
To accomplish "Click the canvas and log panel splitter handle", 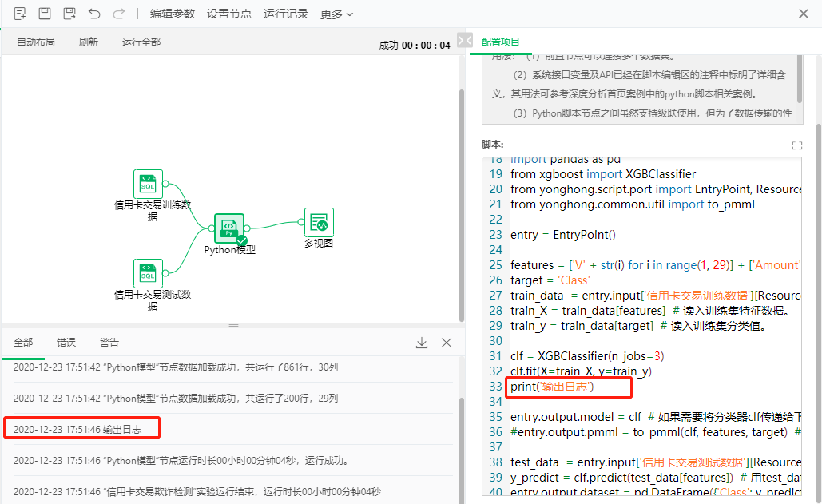I will coord(234,325).
